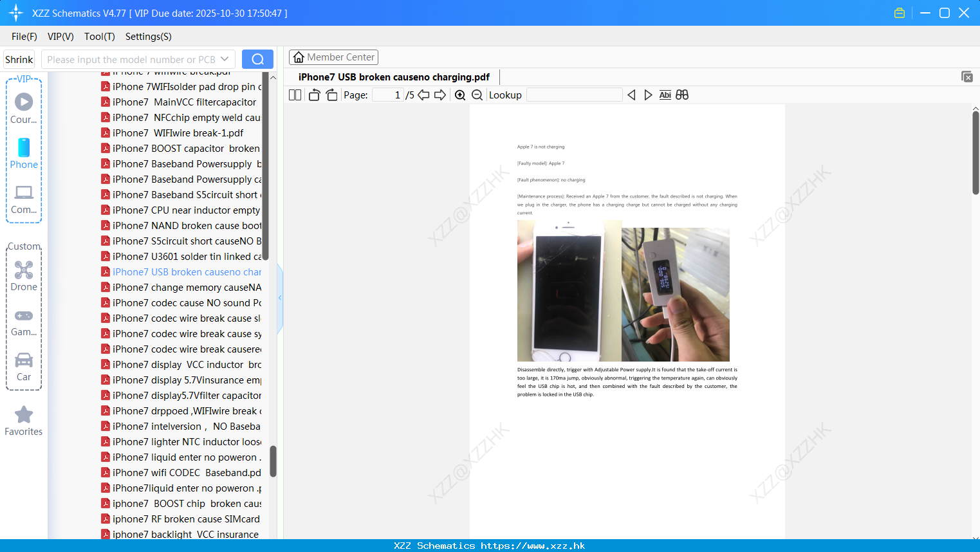Open iPhone7 change memory causeNA file
Image resolution: width=980 pixels, height=552 pixels.
point(181,287)
